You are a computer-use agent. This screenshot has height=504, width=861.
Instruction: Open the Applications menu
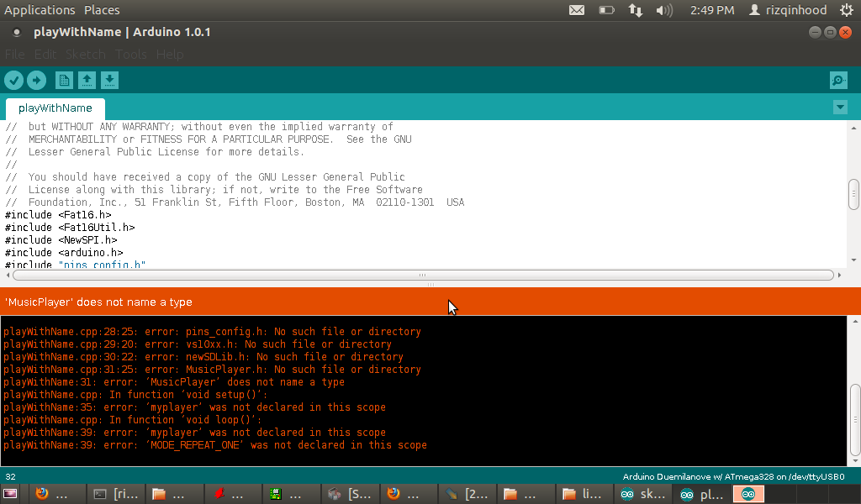click(40, 10)
